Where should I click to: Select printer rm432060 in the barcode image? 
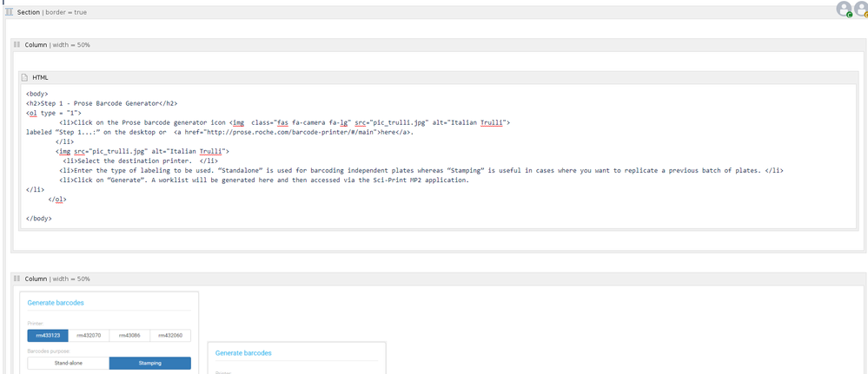pyautogui.click(x=170, y=335)
